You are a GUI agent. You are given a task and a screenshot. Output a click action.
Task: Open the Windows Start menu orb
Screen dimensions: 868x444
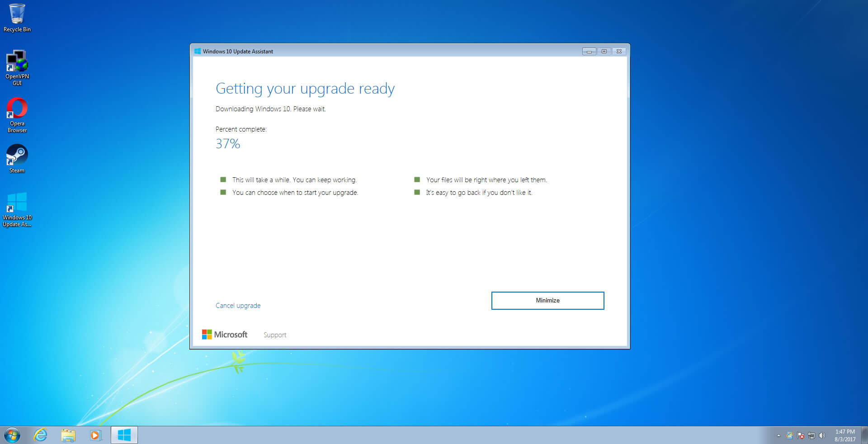(12, 435)
